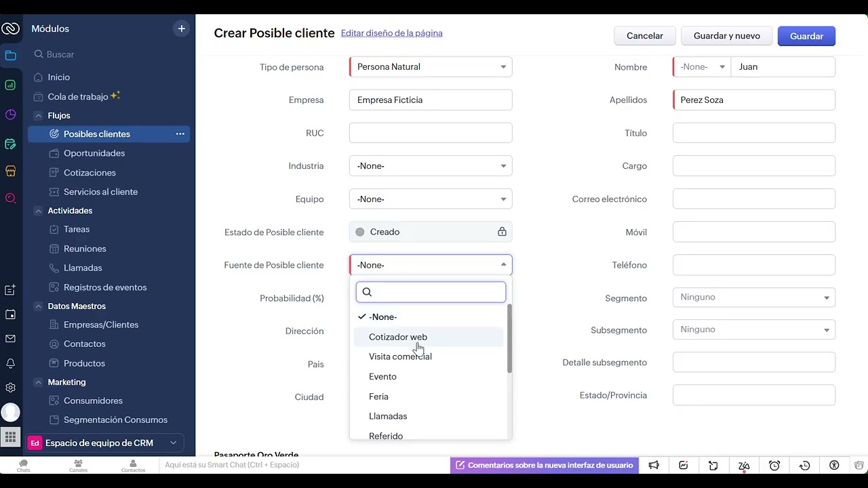This screenshot has width=868, height=488.
Task: Collapse the Marketing section
Action: (38, 382)
